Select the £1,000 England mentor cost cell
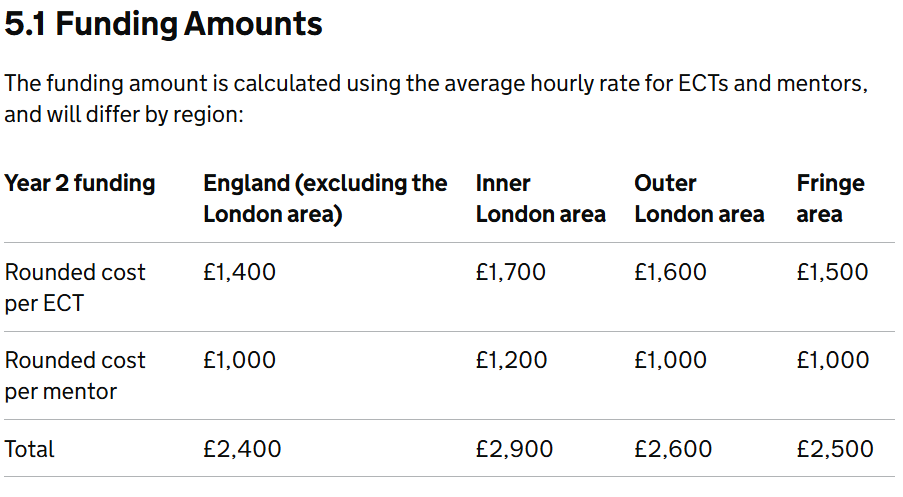Screen dimensions: 903x497 pos(239,360)
